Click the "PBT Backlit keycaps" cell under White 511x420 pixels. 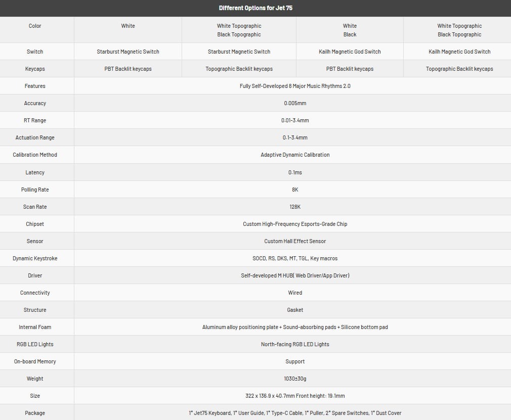tap(128, 69)
